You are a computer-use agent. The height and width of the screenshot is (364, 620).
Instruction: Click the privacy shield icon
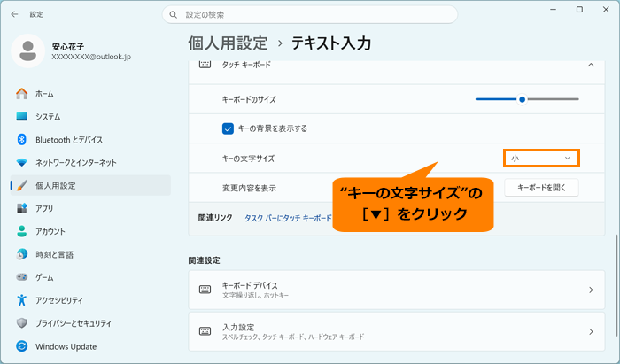click(22, 323)
